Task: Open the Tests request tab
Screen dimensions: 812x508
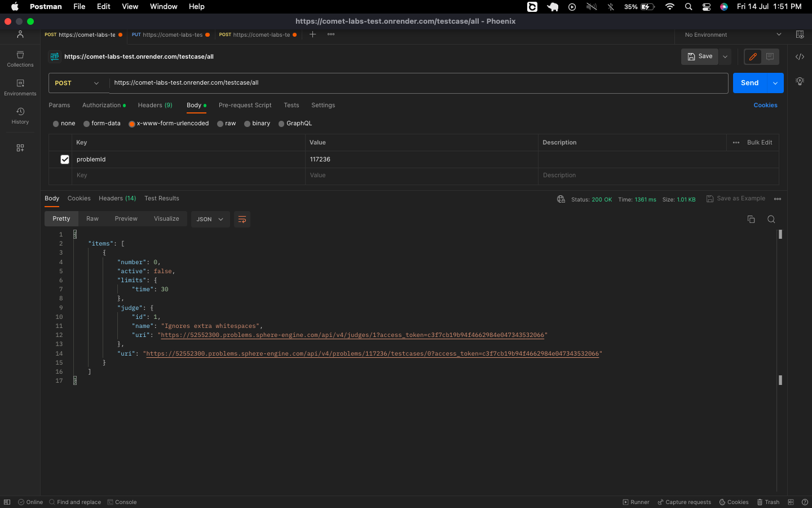Action: click(x=292, y=105)
